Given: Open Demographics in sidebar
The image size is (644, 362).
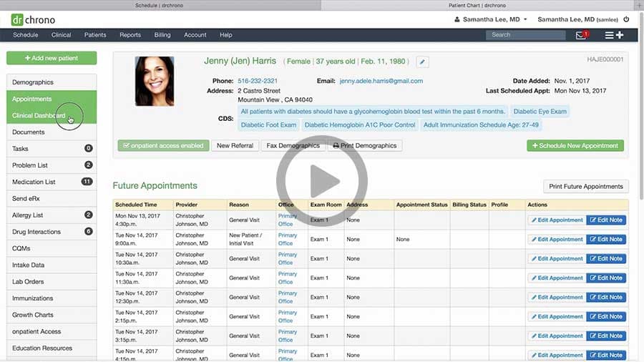Looking at the screenshot, I should (x=52, y=82).
